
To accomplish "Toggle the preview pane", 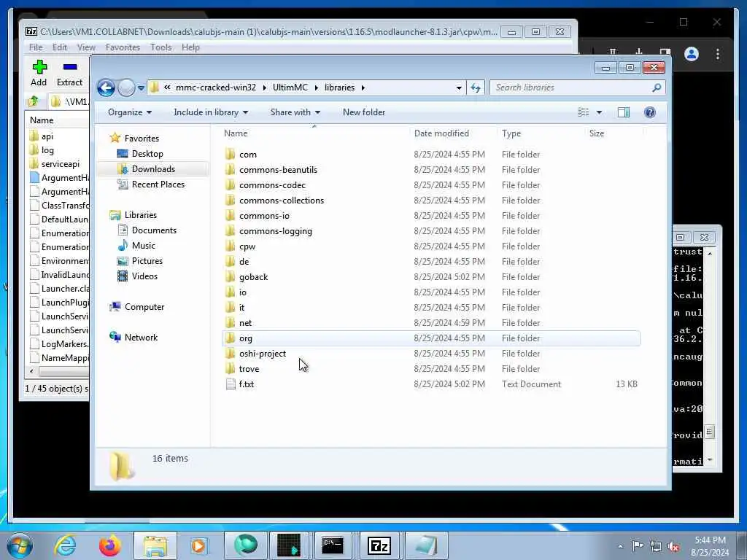I will (x=624, y=112).
